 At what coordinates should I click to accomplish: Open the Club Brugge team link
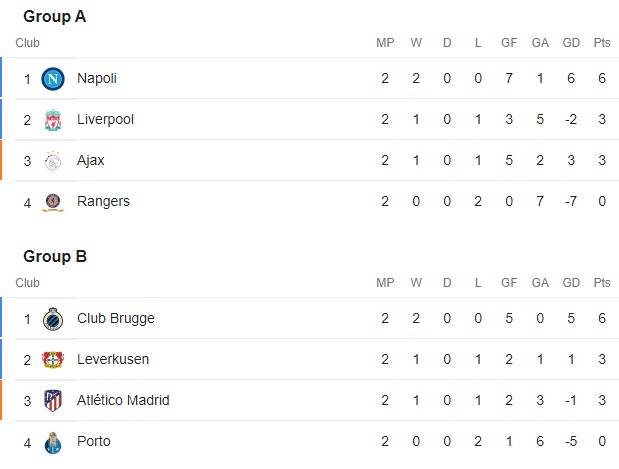pyautogui.click(x=115, y=319)
